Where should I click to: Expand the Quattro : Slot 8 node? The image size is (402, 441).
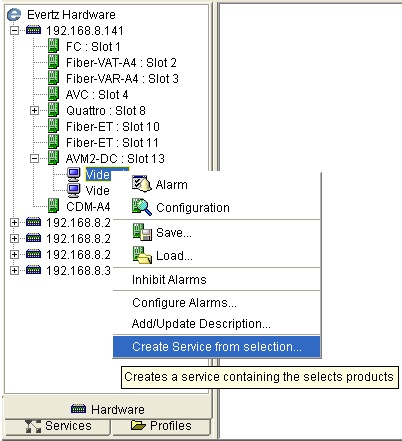(34, 110)
